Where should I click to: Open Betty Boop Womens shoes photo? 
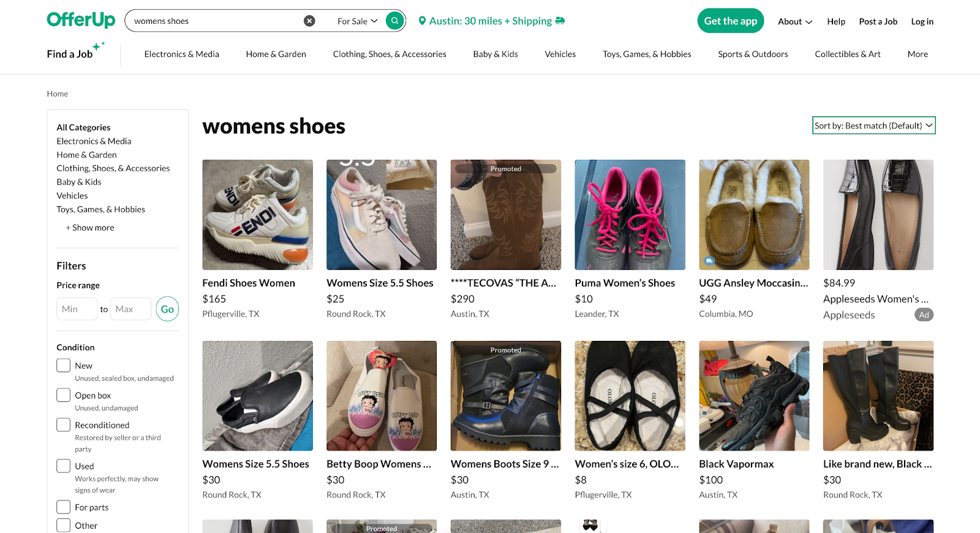tap(382, 396)
